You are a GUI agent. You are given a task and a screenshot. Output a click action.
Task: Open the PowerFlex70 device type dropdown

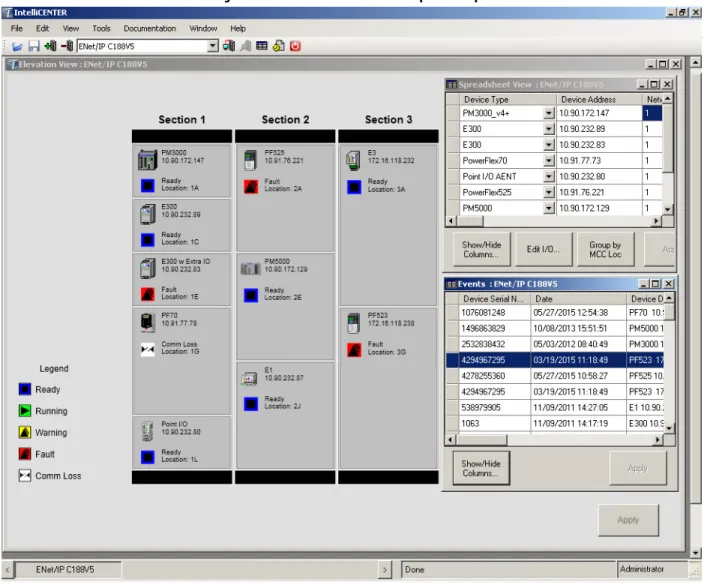(x=548, y=161)
